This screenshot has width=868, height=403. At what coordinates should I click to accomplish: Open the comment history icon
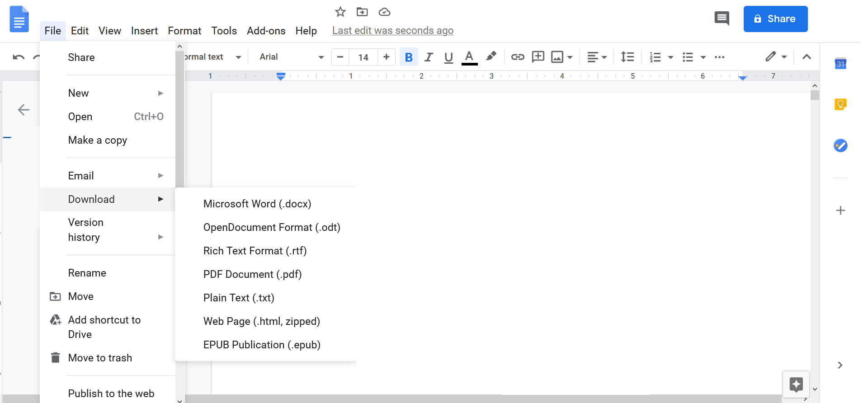(x=722, y=19)
